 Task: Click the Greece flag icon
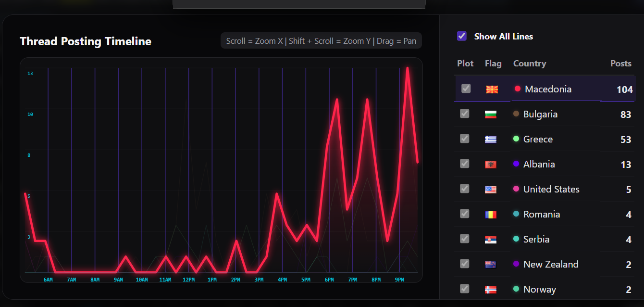point(491,140)
